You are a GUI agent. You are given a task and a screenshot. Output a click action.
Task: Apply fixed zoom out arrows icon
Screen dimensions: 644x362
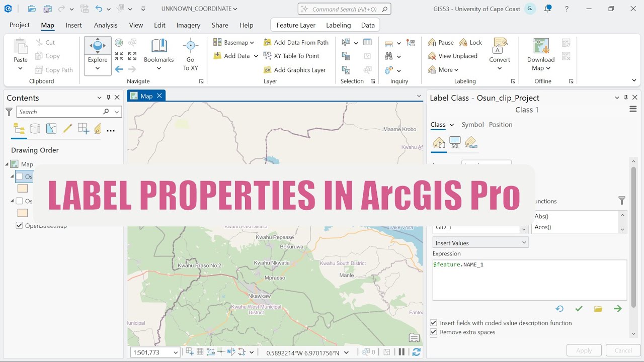pos(132,56)
